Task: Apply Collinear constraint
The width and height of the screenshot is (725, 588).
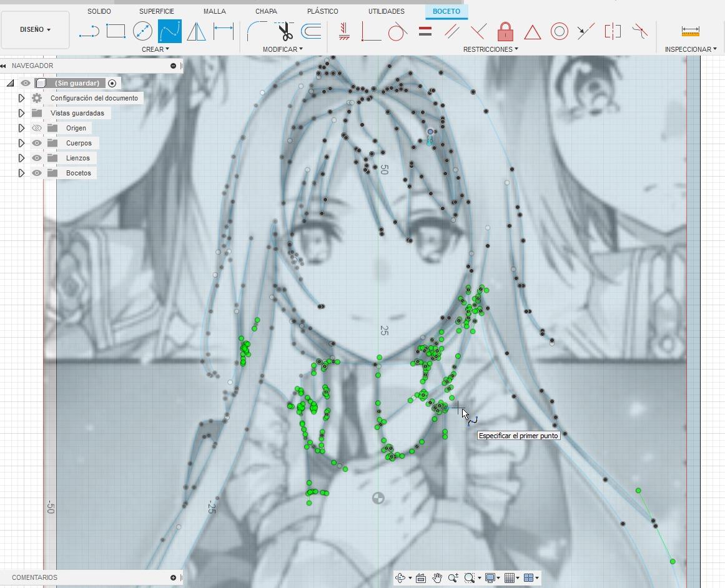Action: [x=585, y=31]
